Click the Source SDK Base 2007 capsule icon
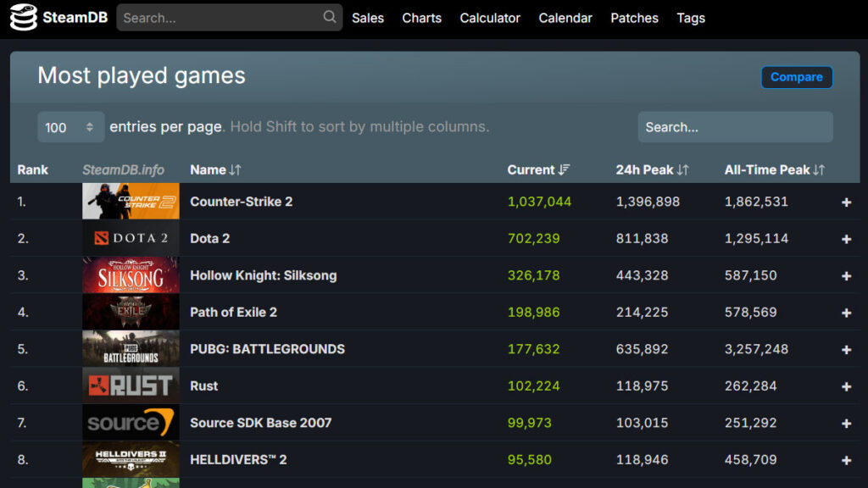 [130, 423]
